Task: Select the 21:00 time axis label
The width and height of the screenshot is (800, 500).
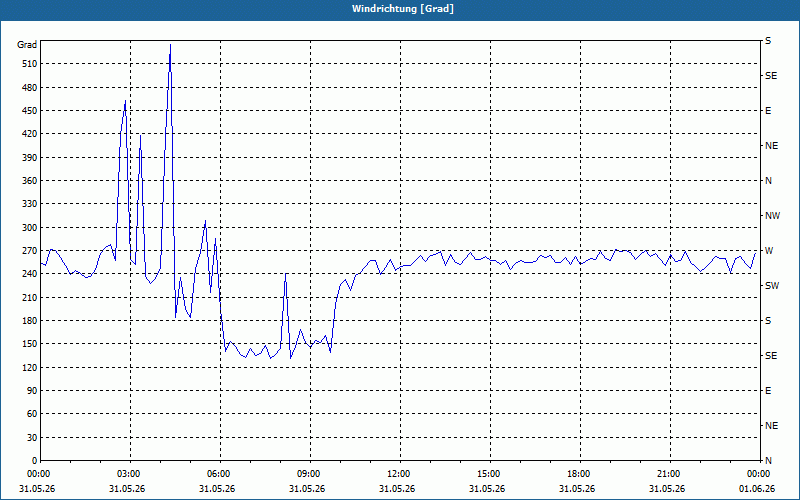Action: (x=669, y=474)
